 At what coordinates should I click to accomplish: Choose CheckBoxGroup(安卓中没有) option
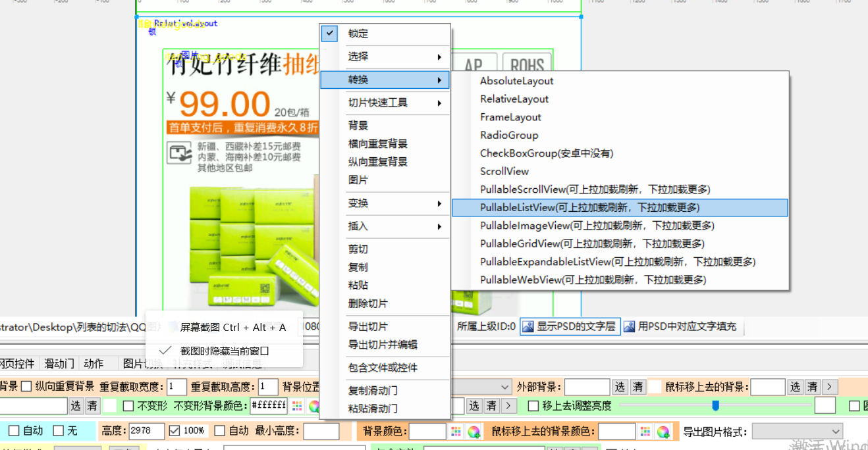(620, 153)
